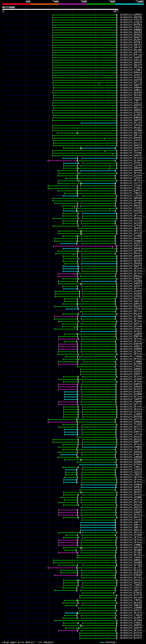Select the UniRef100_A7Q1T9 hit label
Screen dimensions: 146x644
(131, 20)
